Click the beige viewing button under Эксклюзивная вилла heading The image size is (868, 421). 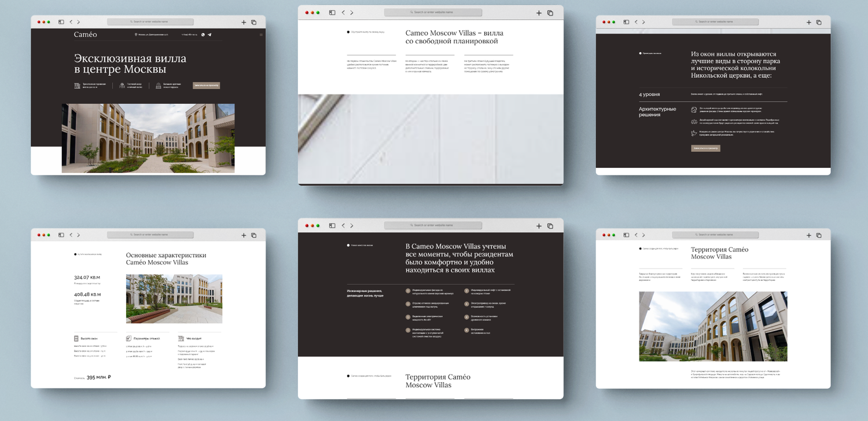(x=206, y=86)
